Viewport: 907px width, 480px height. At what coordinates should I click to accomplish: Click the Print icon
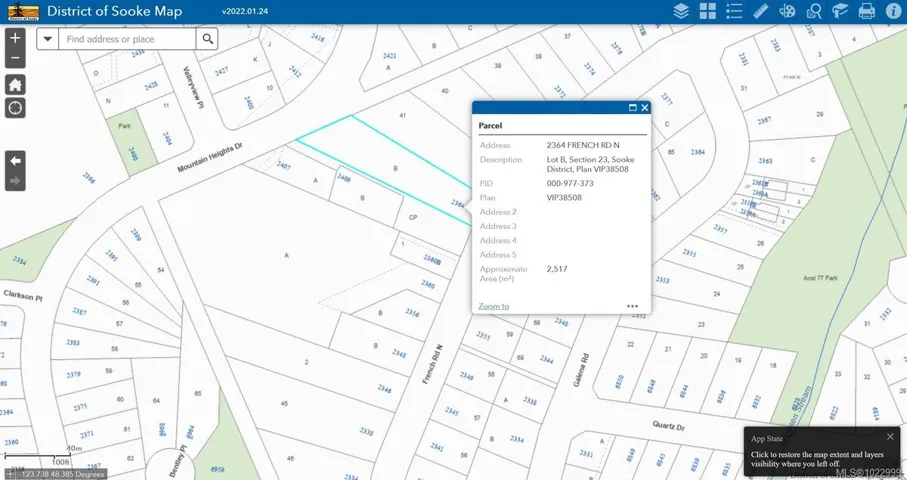point(867,12)
